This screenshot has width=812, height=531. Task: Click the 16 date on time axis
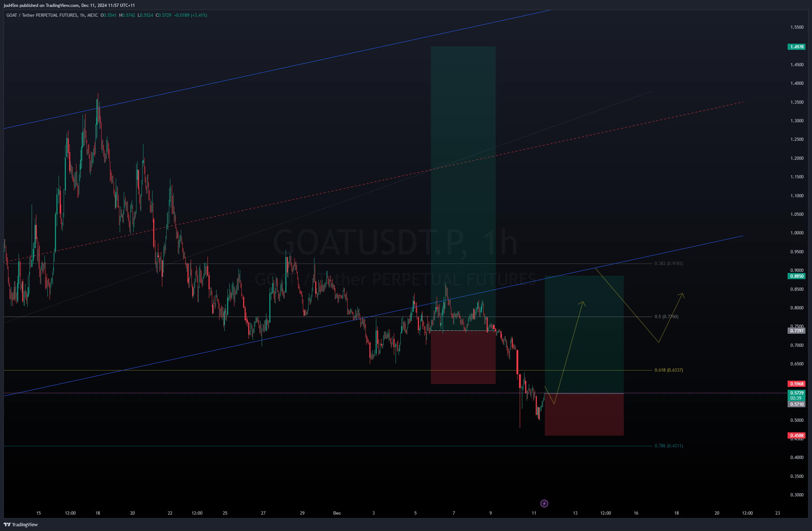636,513
